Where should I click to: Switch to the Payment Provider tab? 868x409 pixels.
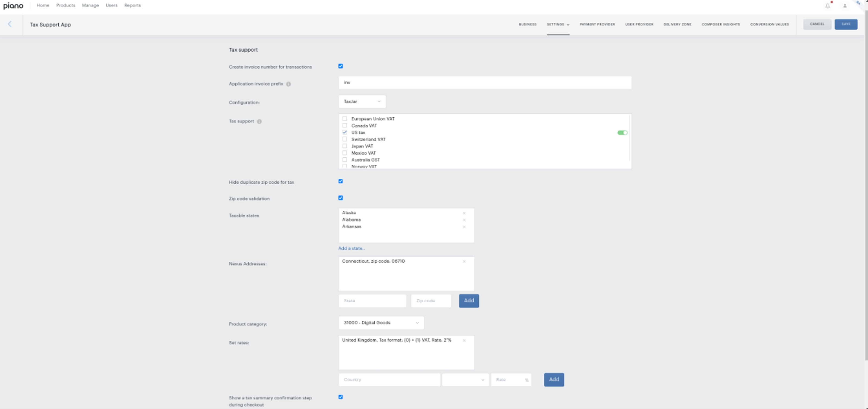click(597, 24)
